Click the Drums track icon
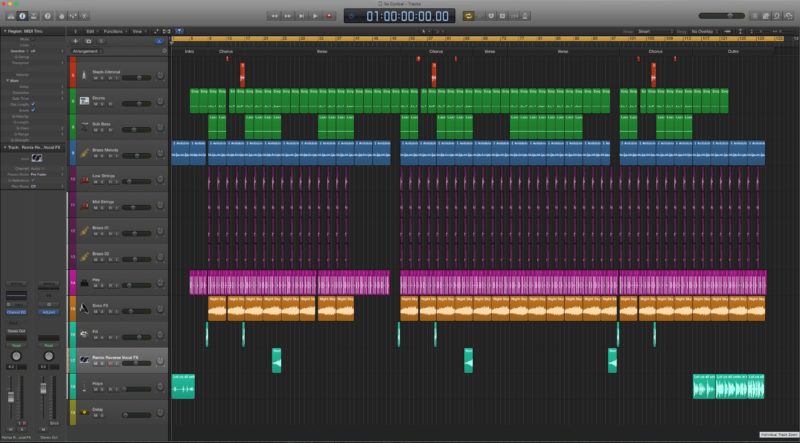Screen dimensions: 800x443 (x=84, y=101)
